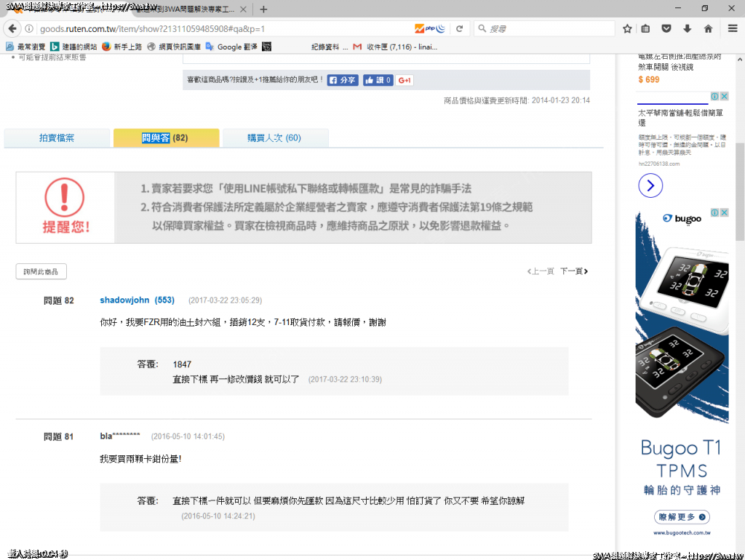This screenshot has height=560, width=745.
Task: Go to the home page icon
Action: click(x=708, y=29)
